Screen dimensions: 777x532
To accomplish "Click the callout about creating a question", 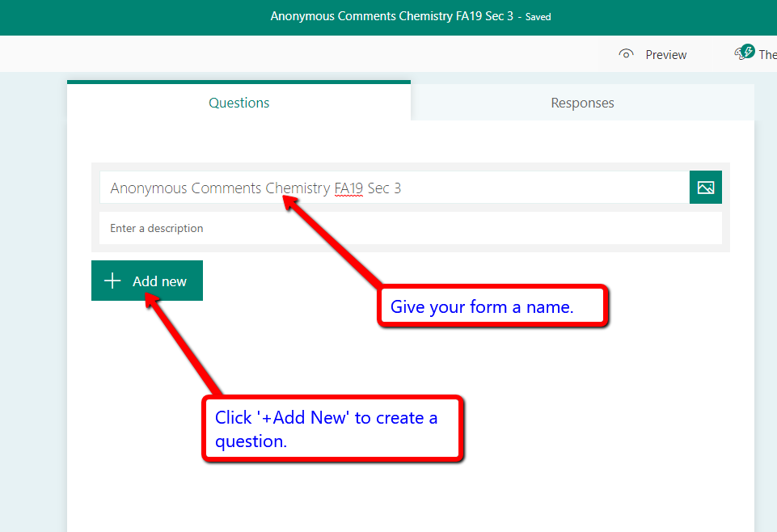I will pos(331,429).
